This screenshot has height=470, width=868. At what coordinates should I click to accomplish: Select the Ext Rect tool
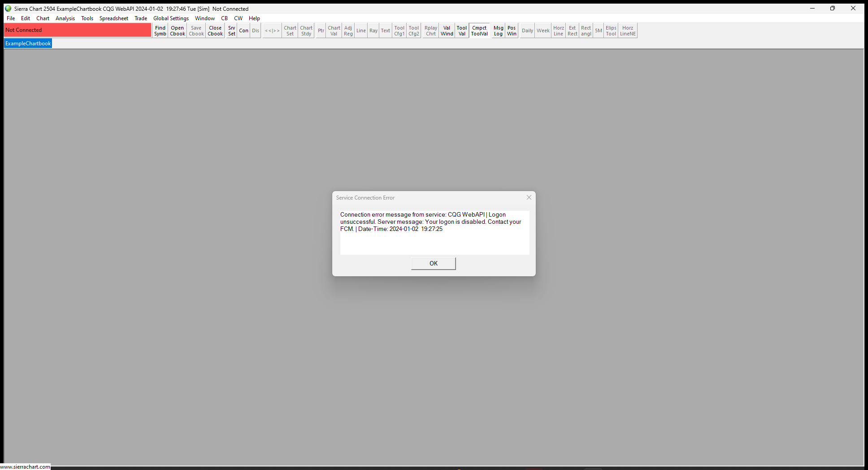[x=573, y=30]
